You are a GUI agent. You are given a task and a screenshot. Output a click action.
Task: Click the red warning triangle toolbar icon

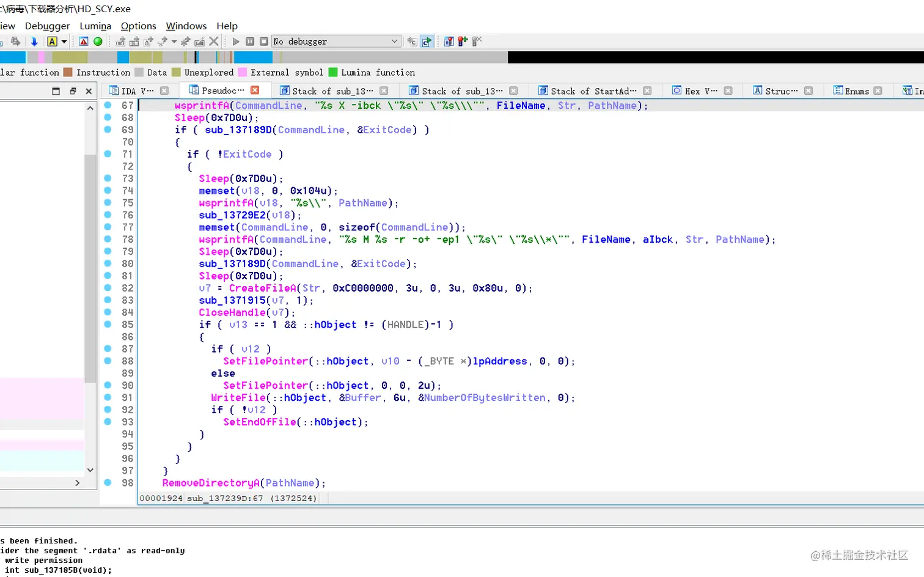84,42
